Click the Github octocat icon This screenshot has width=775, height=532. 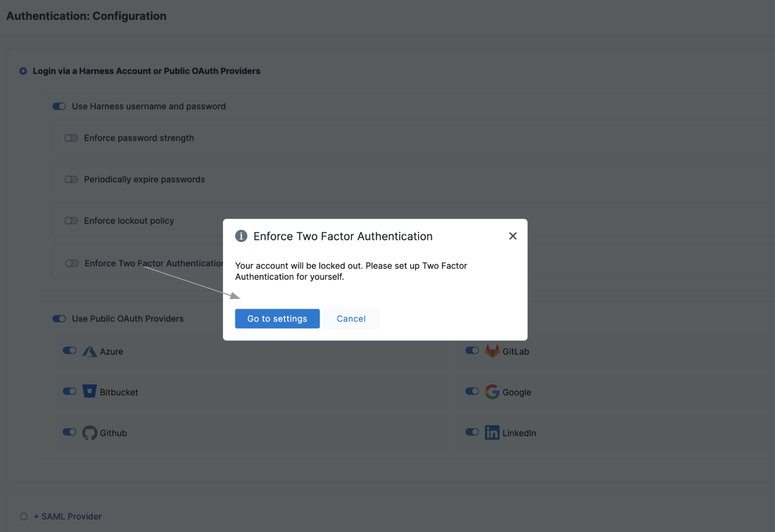click(89, 433)
